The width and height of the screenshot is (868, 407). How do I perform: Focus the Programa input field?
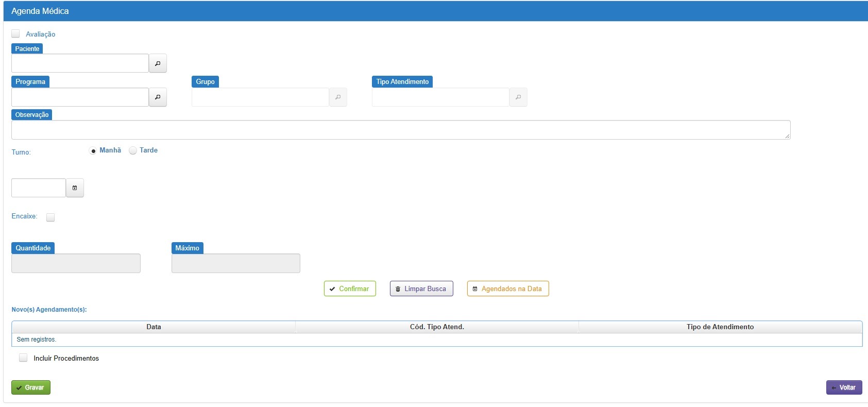coord(80,97)
